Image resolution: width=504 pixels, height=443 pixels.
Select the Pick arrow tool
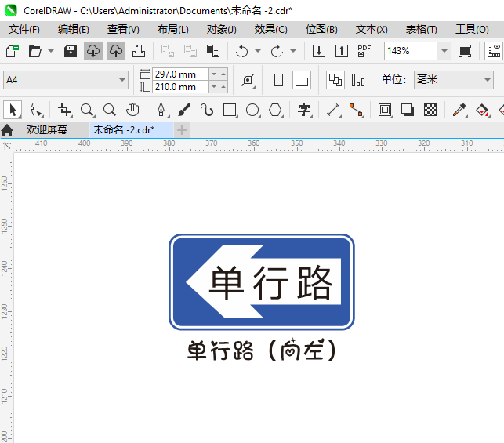click(x=13, y=110)
